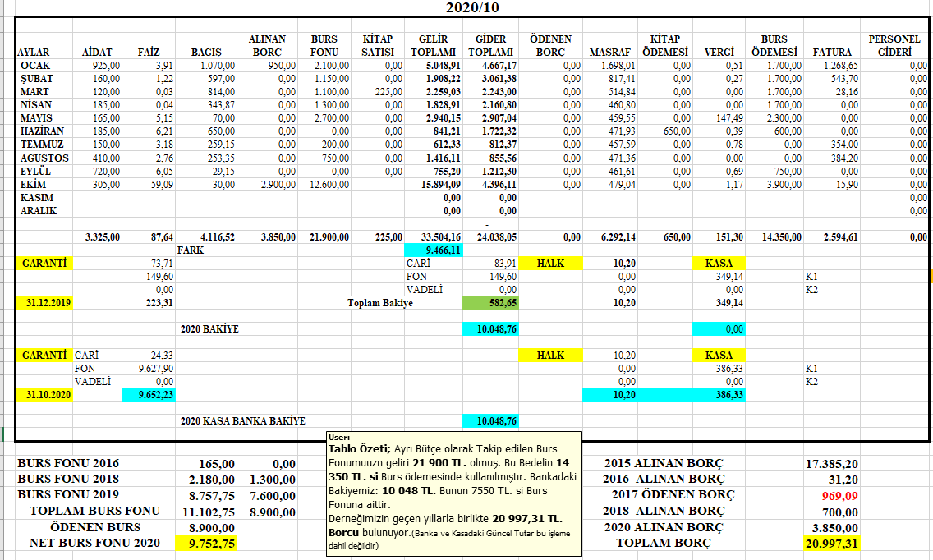933x560 pixels.
Task: Click the Tablo Özeti comment box
Action: 454,494
